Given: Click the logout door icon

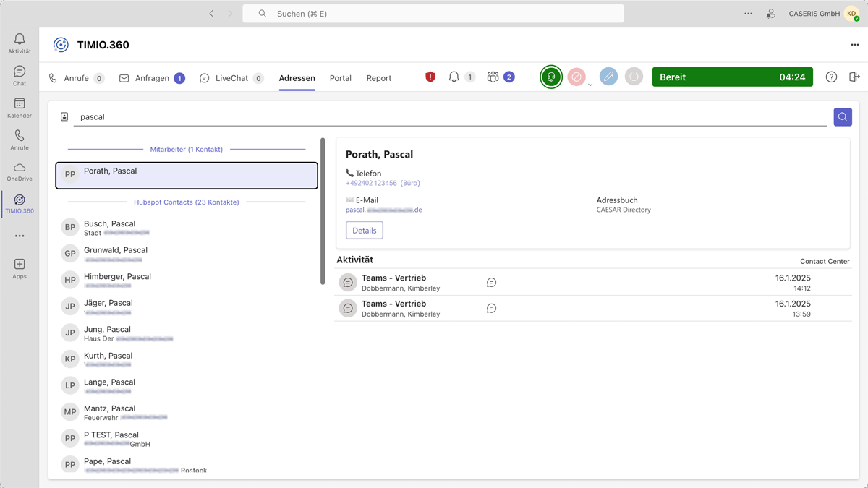Looking at the screenshot, I should point(854,77).
